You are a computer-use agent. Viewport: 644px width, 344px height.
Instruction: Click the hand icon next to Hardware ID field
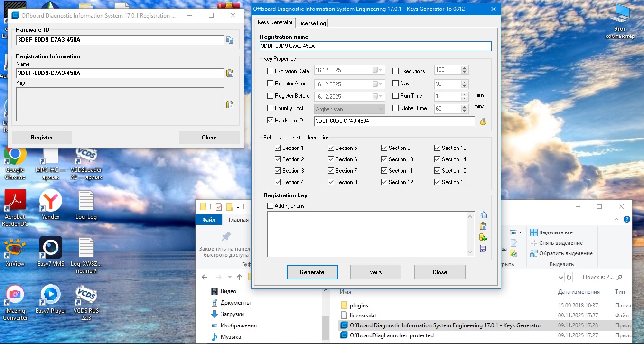(483, 121)
